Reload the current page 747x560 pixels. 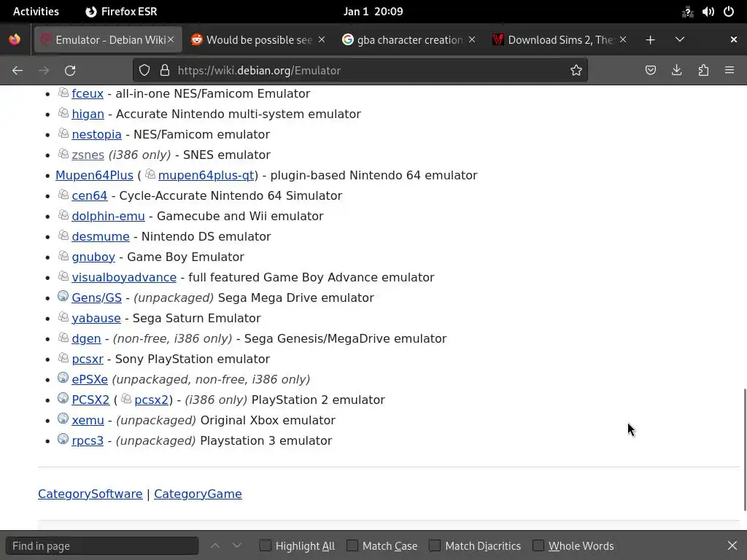(70, 71)
